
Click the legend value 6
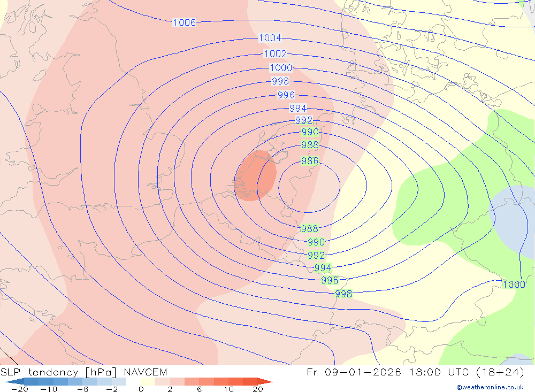[x=199, y=389]
